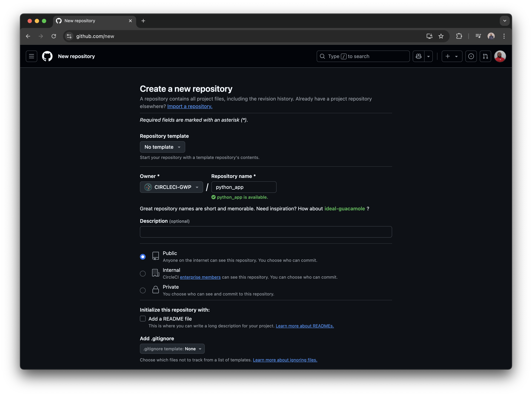Enable the Add a README file checkbox
The height and width of the screenshot is (396, 532).
pos(143,319)
